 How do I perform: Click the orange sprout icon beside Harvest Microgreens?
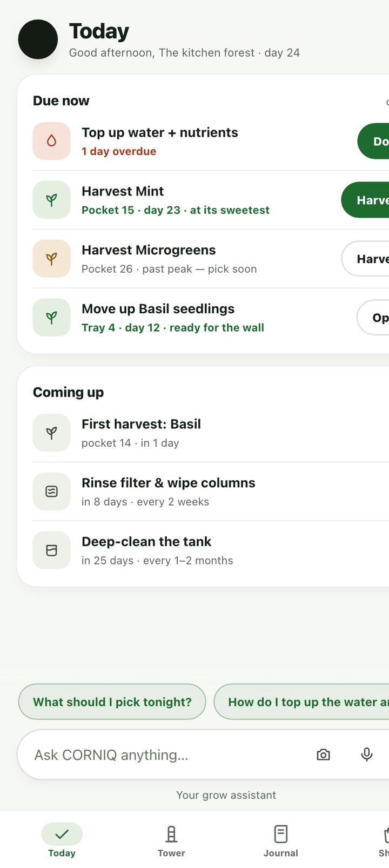pyautogui.click(x=51, y=259)
